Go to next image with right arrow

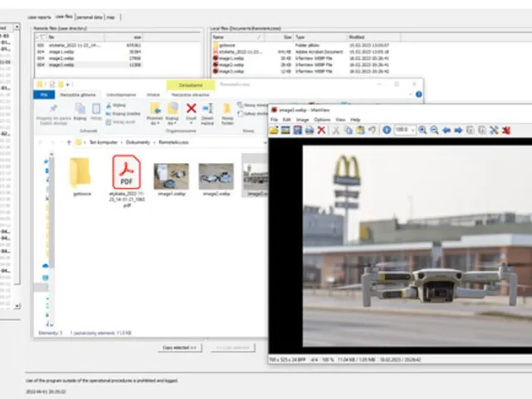pos(458,131)
